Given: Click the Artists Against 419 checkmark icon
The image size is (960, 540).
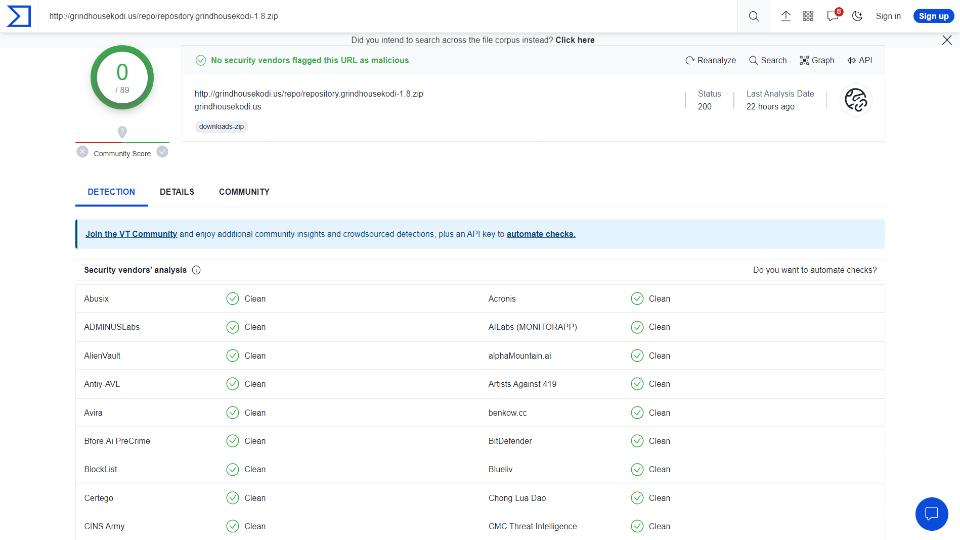Looking at the screenshot, I should pyautogui.click(x=637, y=384).
